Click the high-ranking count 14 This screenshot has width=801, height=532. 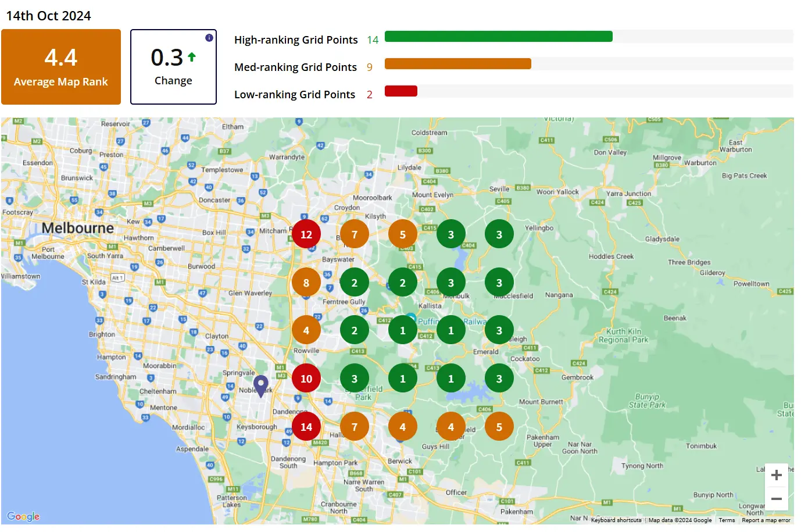[x=373, y=40]
